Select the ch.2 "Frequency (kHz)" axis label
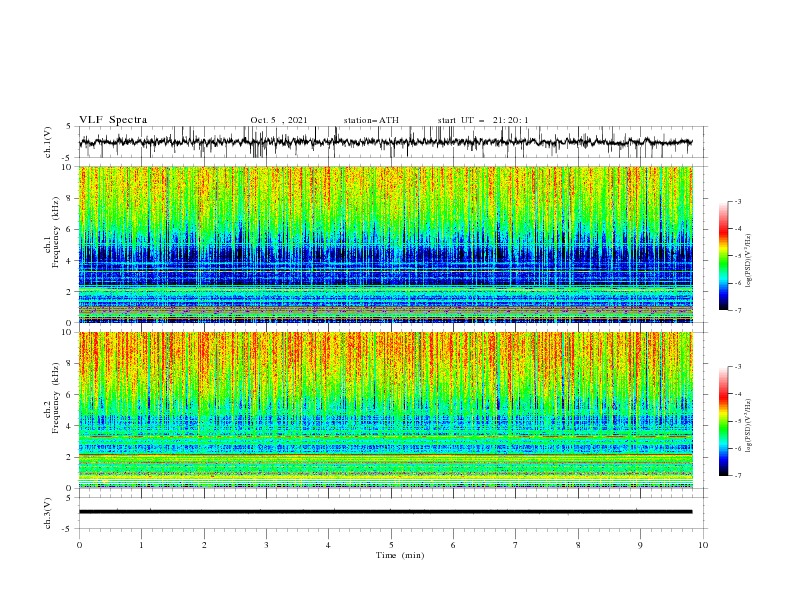This screenshot has width=792, height=612. [x=56, y=398]
